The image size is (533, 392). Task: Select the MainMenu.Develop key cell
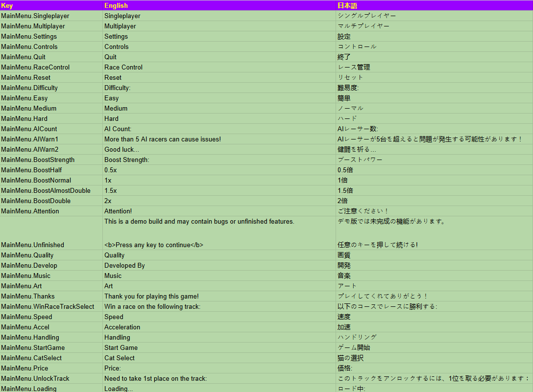(51, 266)
